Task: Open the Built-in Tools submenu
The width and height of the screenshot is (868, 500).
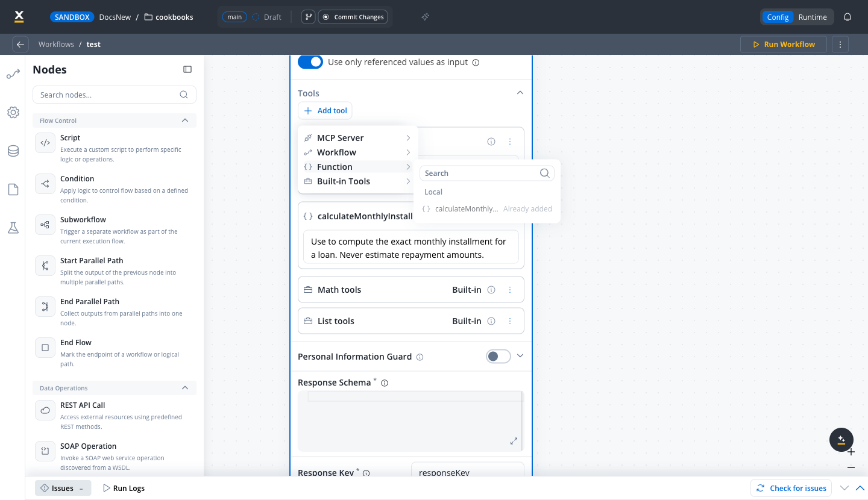Action: (x=357, y=181)
